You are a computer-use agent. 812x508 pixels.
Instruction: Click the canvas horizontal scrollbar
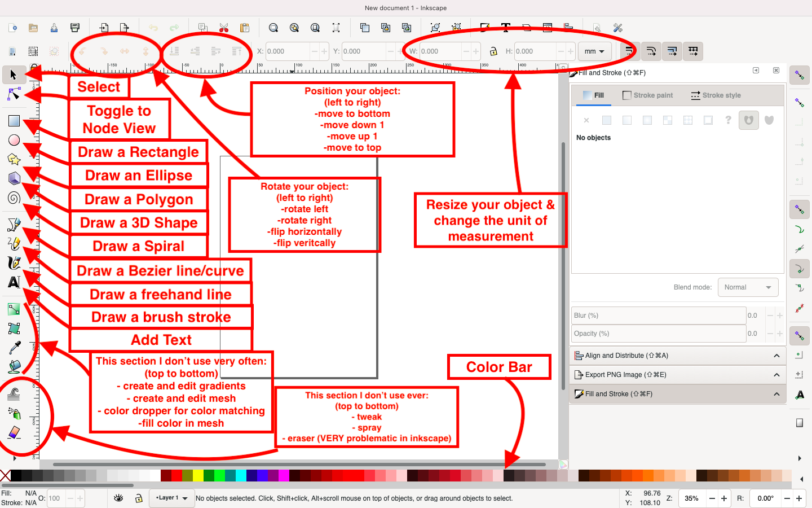coord(299,465)
